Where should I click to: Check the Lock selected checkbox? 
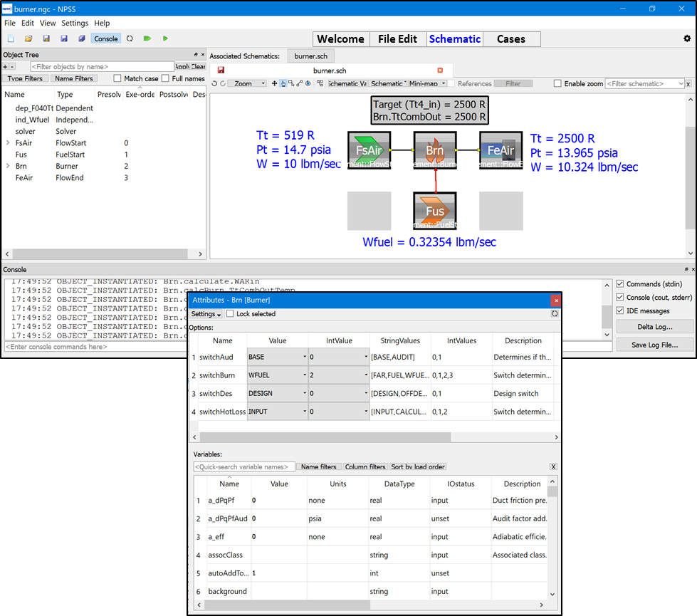(x=229, y=314)
